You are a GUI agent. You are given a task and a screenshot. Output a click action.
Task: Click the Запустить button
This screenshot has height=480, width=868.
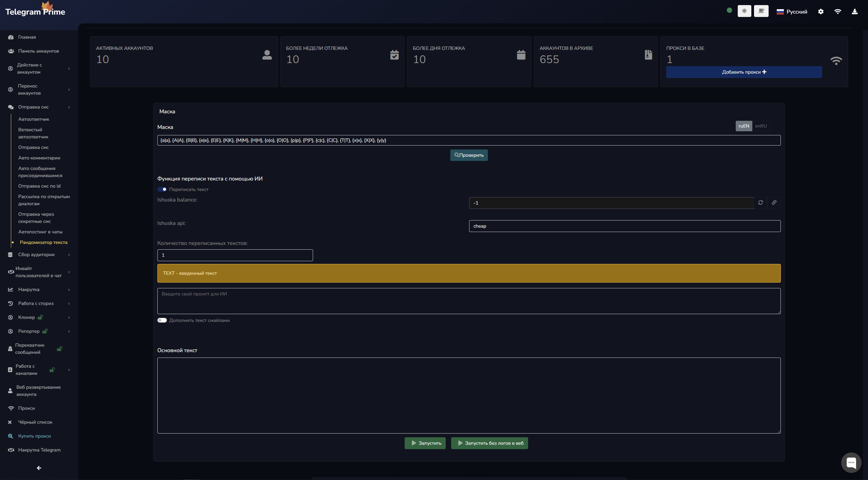click(425, 443)
